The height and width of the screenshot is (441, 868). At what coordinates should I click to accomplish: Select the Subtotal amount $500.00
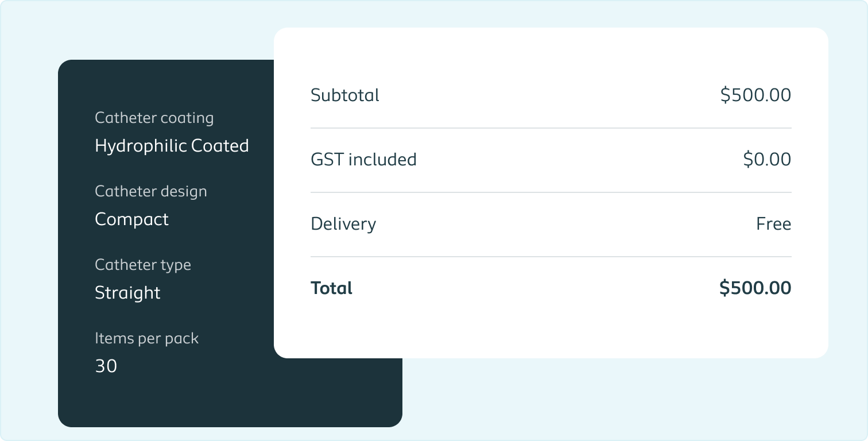(755, 95)
